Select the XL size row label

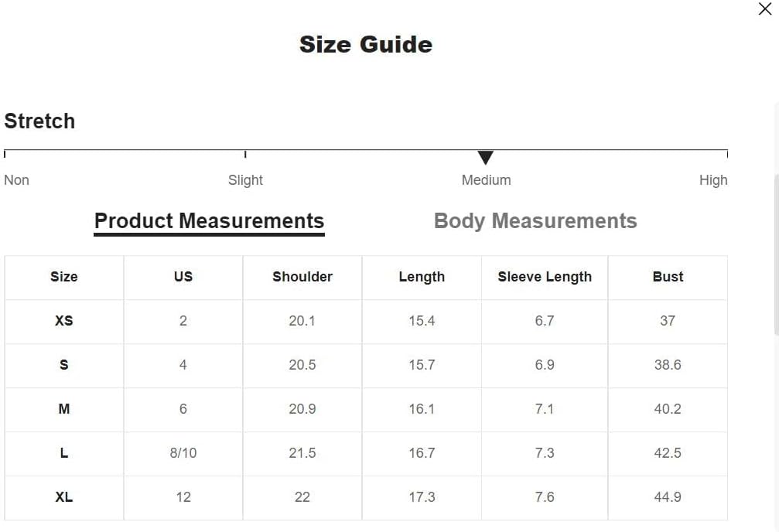point(64,497)
